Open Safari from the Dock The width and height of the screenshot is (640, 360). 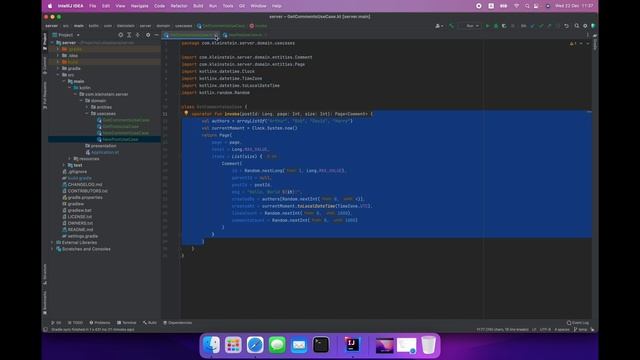tap(255, 345)
